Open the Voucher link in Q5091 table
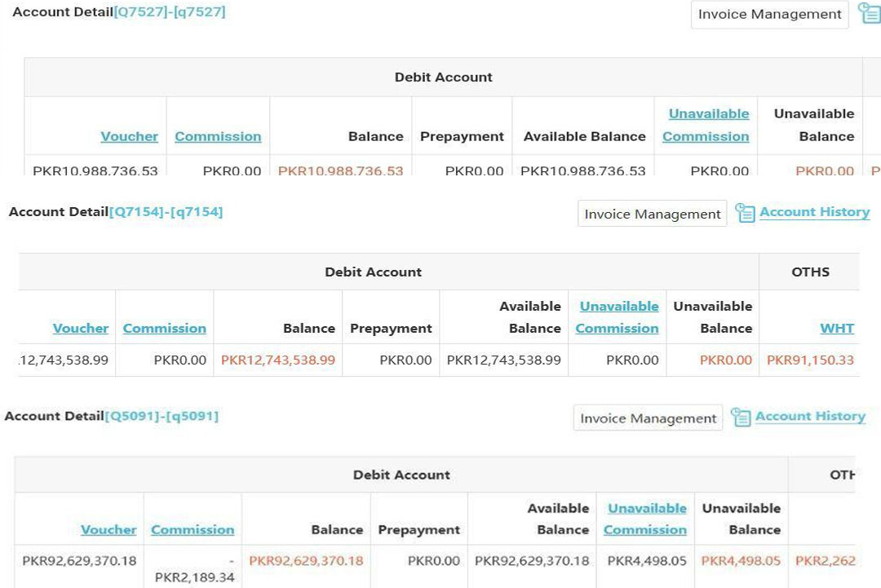This screenshot has width=881, height=588. pos(108,529)
